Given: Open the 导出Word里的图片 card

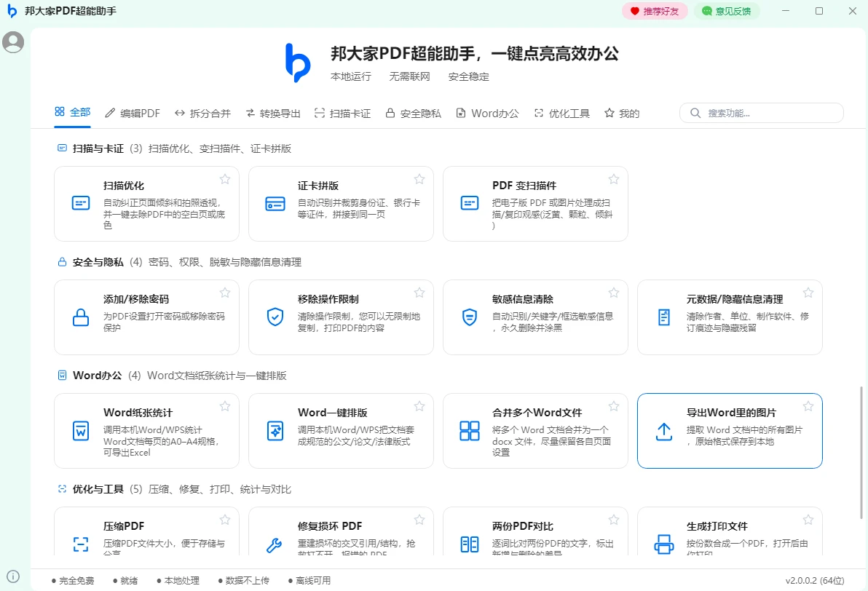Looking at the screenshot, I should pyautogui.click(x=730, y=431).
